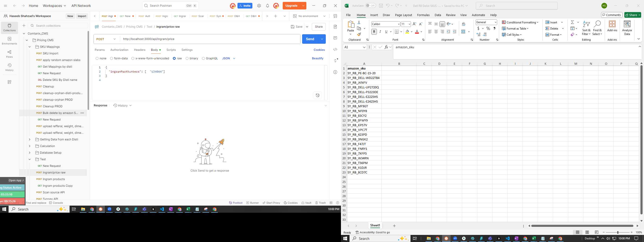Select the binary body radio
644x242 pixels.
(x=187, y=58)
